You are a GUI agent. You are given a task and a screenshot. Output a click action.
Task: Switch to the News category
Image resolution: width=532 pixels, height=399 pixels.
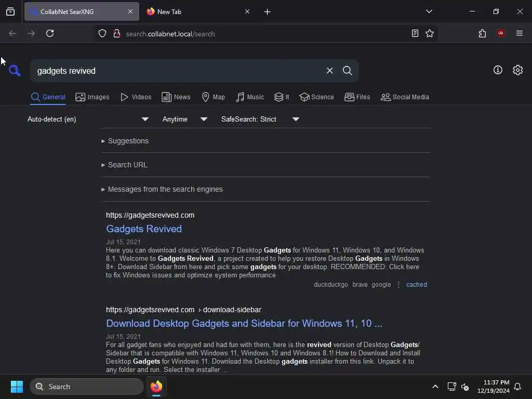point(176,97)
